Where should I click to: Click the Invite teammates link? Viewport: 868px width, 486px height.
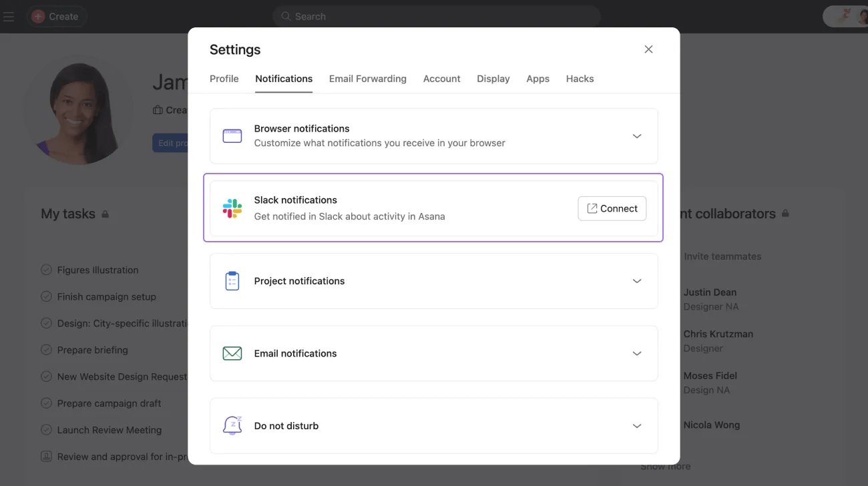(722, 256)
